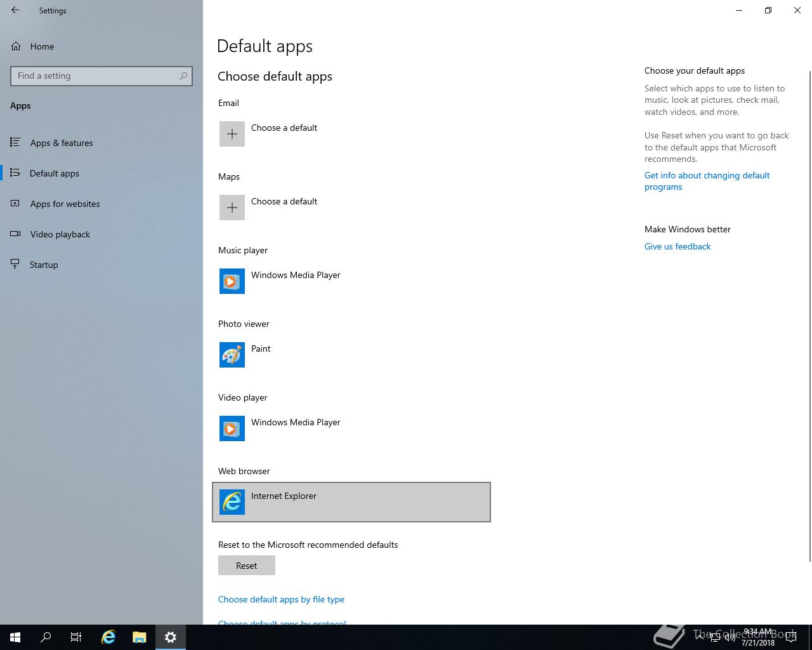Click Windows Media Player icon under Music player
This screenshot has width=812, height=650.
coord(232,281)
